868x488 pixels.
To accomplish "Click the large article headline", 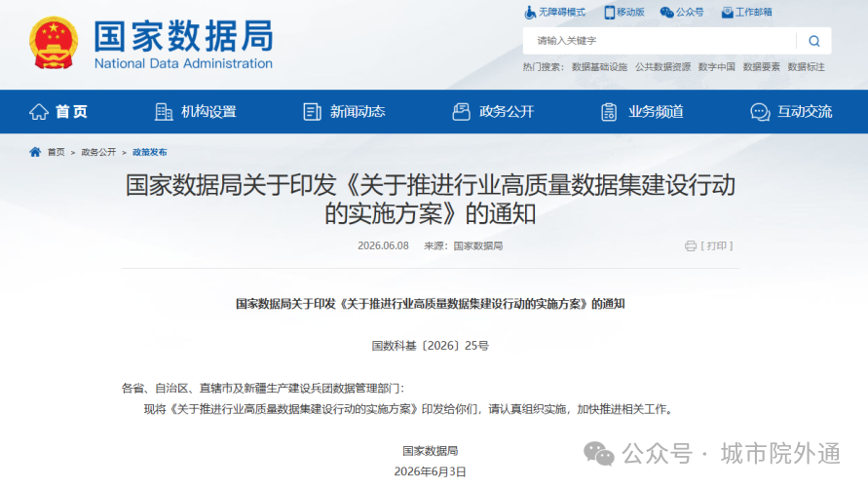I will click(x=431, y=199).
